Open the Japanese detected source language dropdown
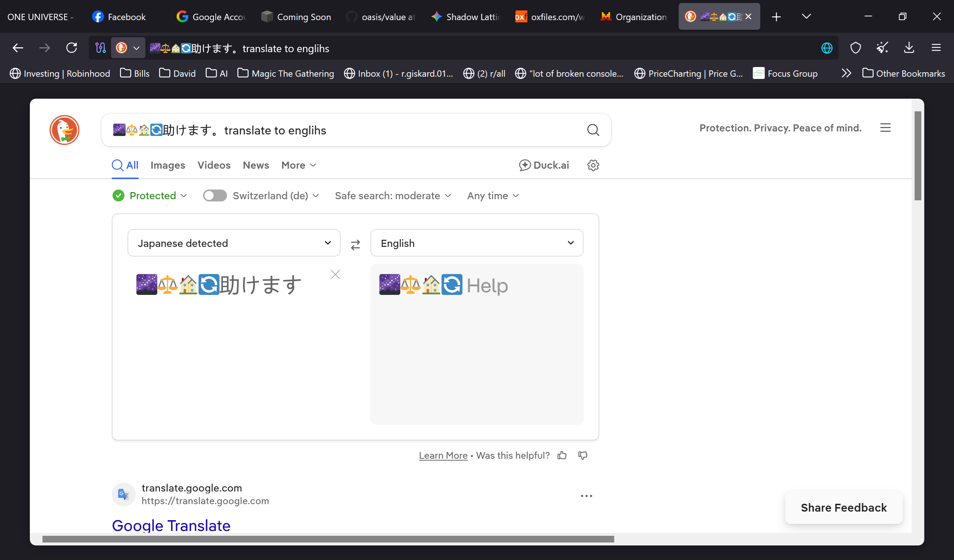The image size is (954, 560). [234, 243]
